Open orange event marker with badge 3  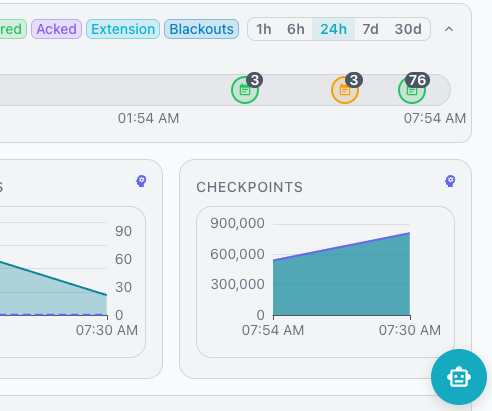345,89
